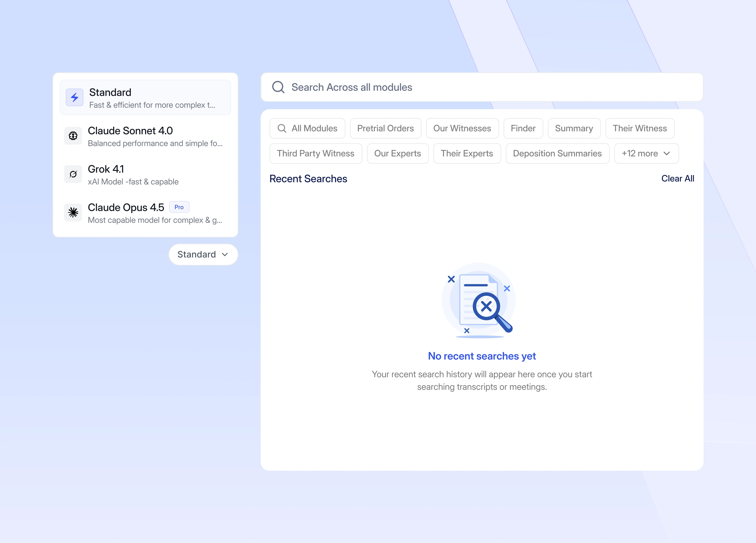Click the Claude Opus 4.5 starburst icon
Viewport: 756px width, 543px height.
[x=73, y=212]
